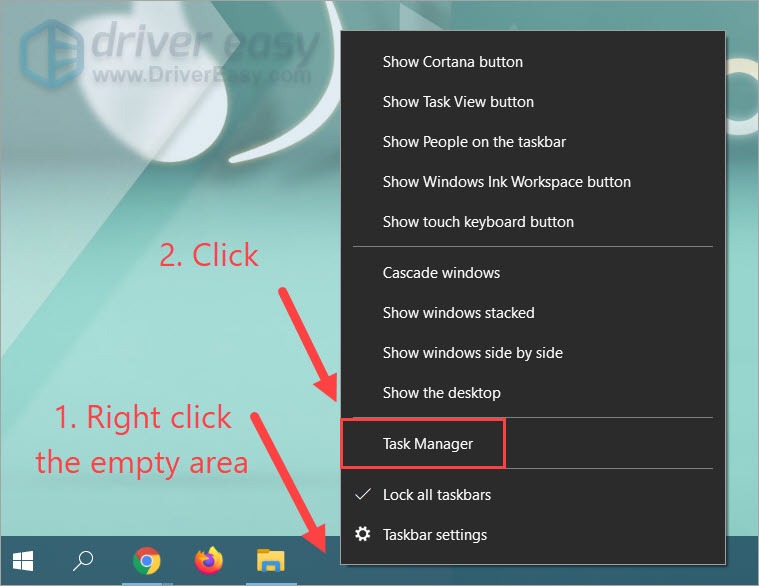Image resolution: width=759 pixels, height=586 pixels.
Task: Enable Show Windows Ink Workspace button
Action: [506, 182]
